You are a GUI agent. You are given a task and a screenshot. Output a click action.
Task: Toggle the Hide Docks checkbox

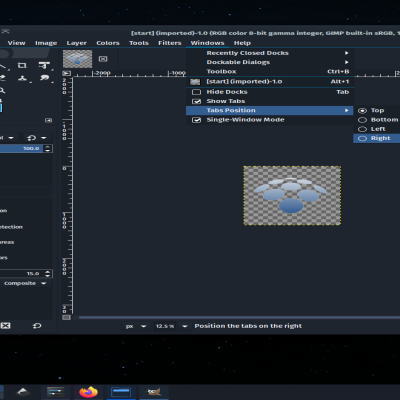197,92
